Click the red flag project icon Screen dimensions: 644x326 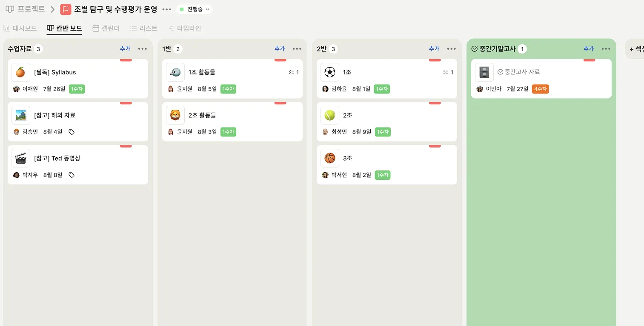pyautogui.click(x=66, y=9)
